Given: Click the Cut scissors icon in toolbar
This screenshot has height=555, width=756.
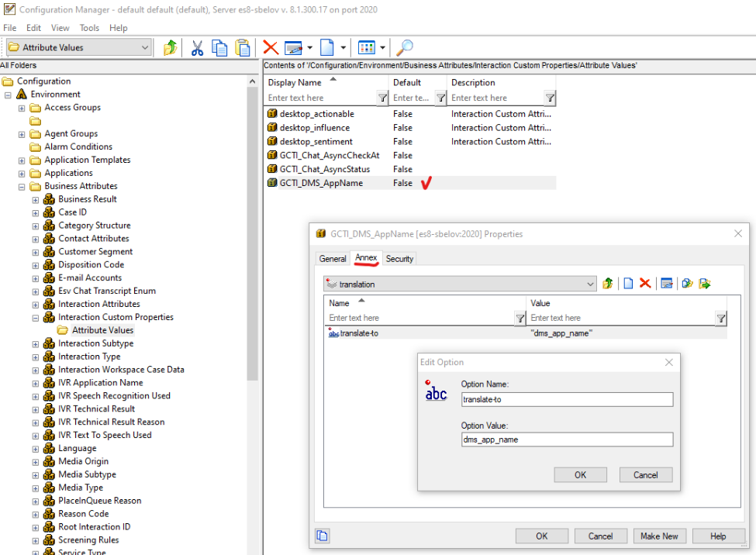Looking at the screenshot, I should 197,48.
